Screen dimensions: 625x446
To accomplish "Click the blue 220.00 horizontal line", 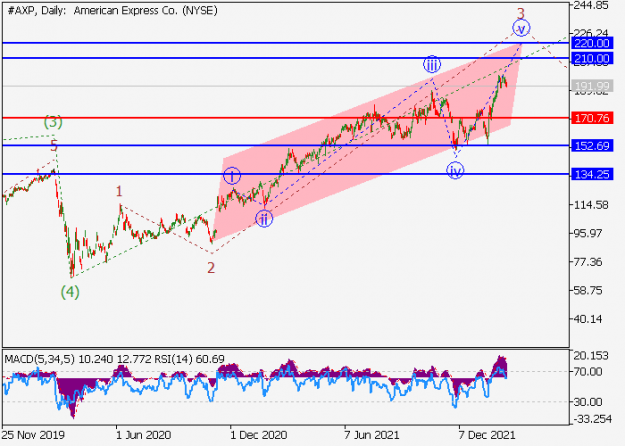I will pos(286,43).
